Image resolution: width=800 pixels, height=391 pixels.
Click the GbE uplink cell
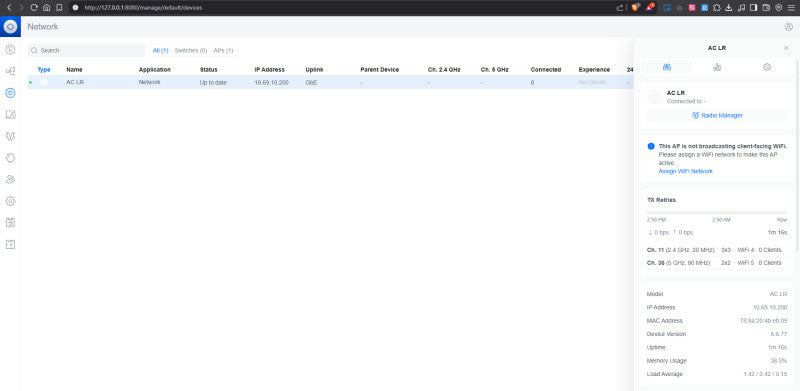[311, 82]
